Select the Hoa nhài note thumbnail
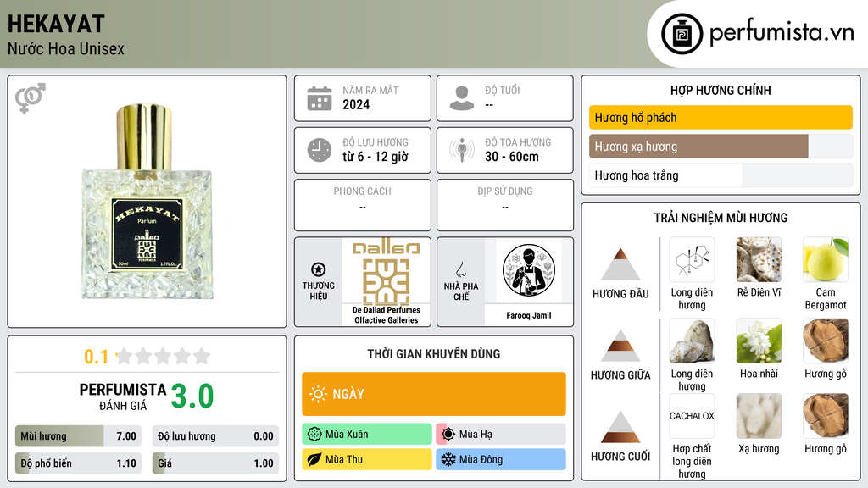Viewport: 868px width, 488px height. (759, 341)
